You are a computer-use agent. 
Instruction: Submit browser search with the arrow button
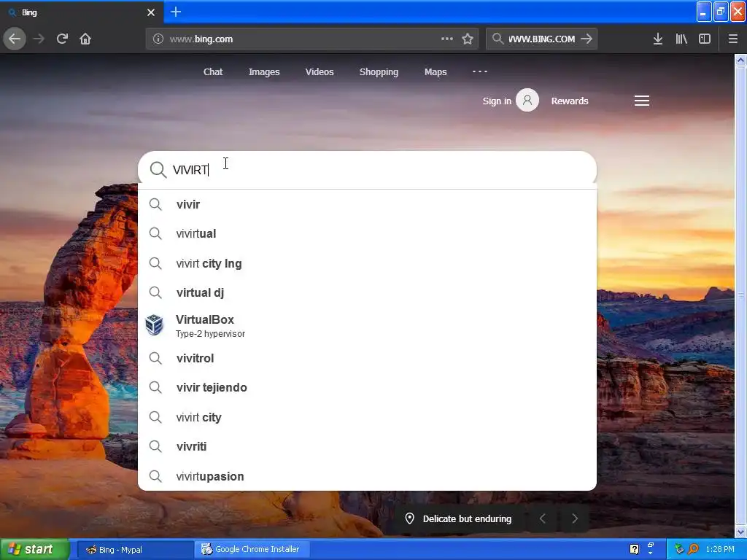587,39
